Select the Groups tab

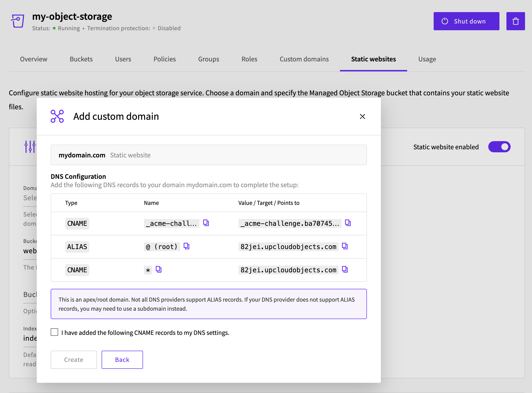pyautogui.click(x=209, y=59)
